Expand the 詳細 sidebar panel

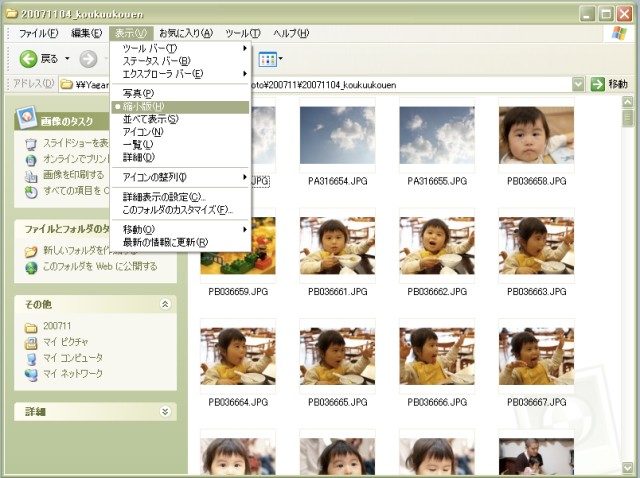(165, 411)
